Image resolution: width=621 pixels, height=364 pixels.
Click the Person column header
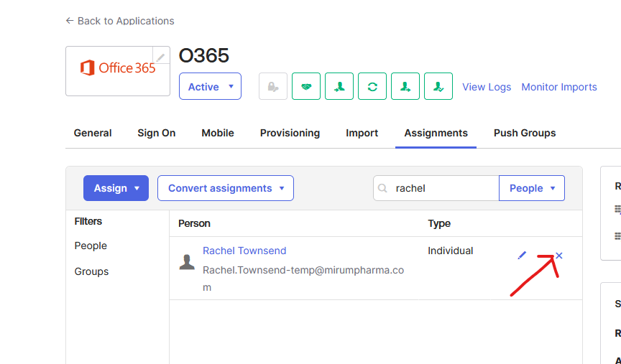pyautogui.click(x=194, y=223)
